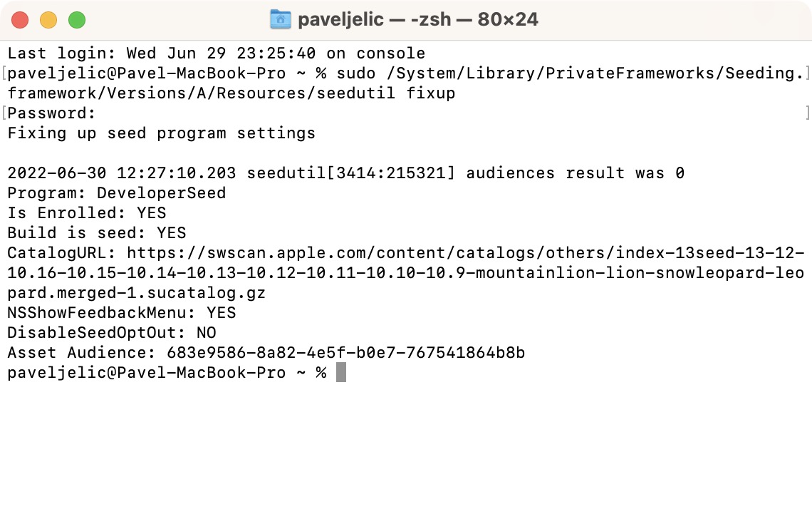Click the window title "paveljelic — -zsh — 80×24"
The width and height of the screenshot is (812, 529).
pos(417,19)
